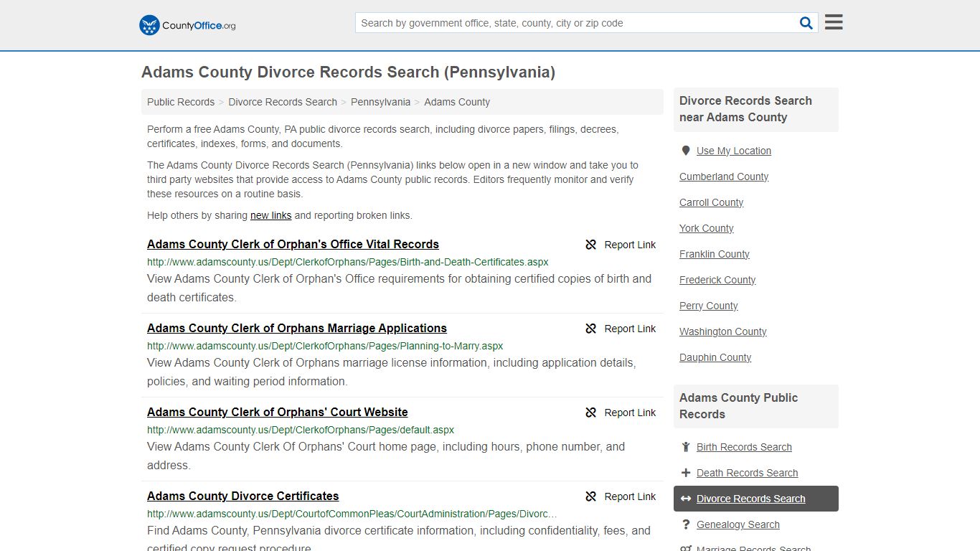Go to Dauphin County

click(715, 357)
